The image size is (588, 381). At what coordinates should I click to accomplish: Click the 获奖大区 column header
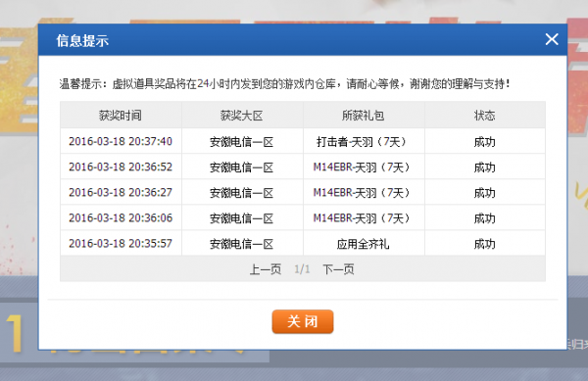(241, 116)
